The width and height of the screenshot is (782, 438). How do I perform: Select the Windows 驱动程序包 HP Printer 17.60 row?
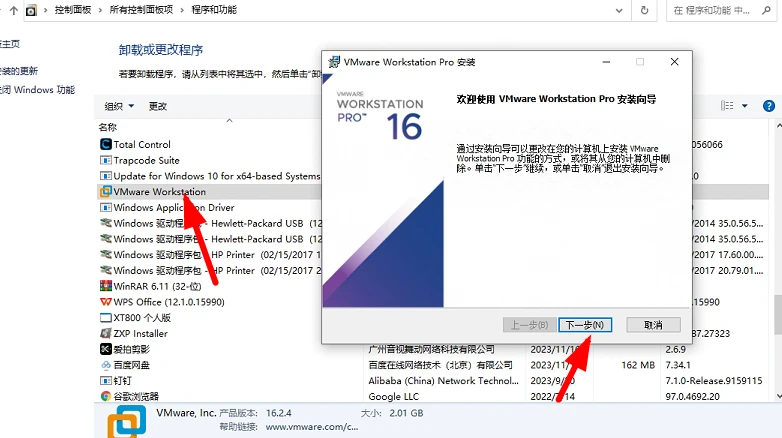click(x=433, y=255)
